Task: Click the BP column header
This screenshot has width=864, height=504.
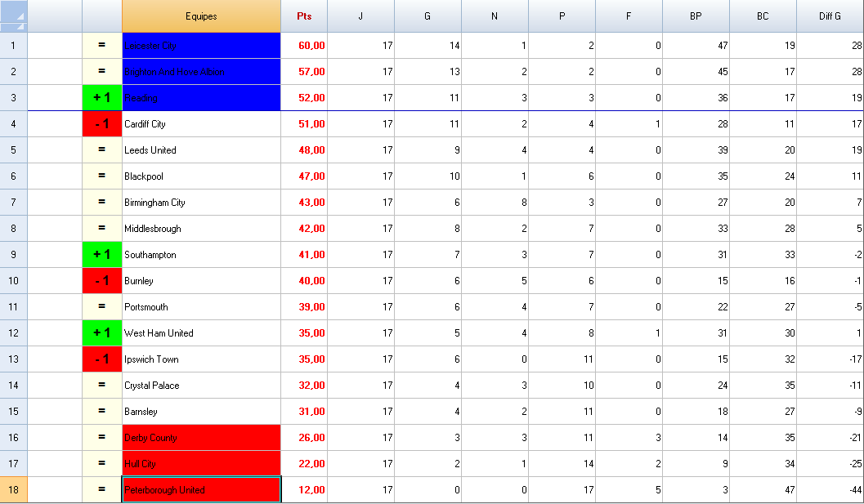Action: point(696,16)
